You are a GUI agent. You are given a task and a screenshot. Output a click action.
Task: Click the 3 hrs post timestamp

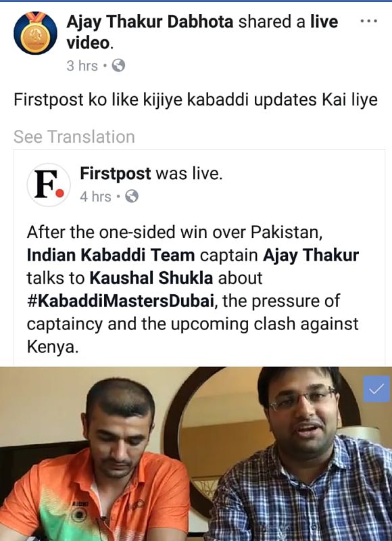82,66
